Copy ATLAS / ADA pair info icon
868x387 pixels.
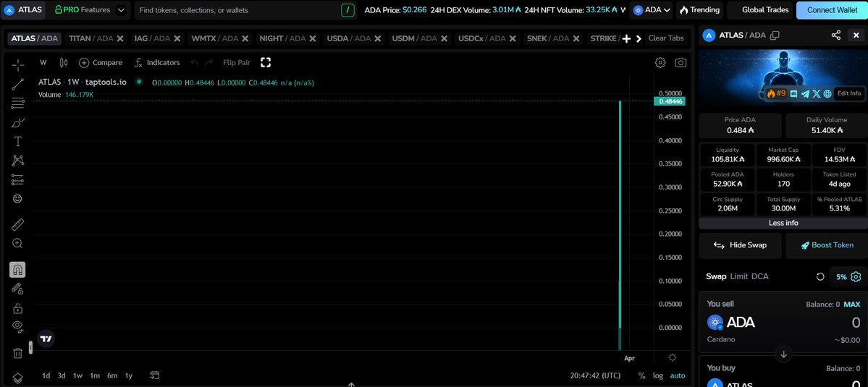coord(775,35)
